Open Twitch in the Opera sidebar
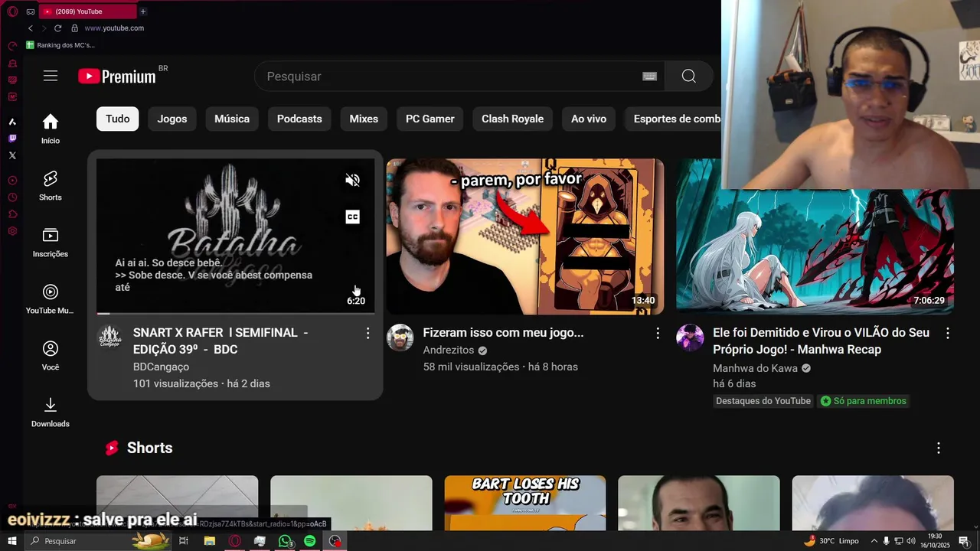Image resolution: width=980 pixels, height=551 pixels. pyautogui.click(x=12, y=139)
